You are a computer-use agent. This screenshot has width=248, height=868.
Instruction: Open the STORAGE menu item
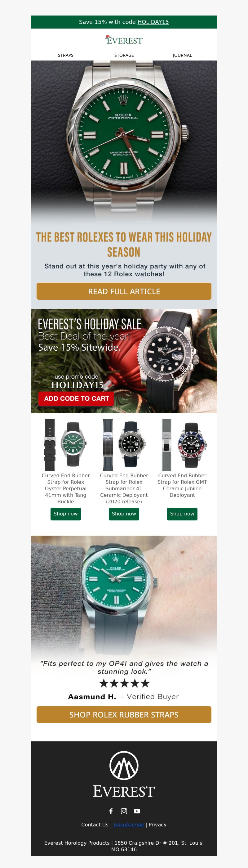tap(124, 55)
